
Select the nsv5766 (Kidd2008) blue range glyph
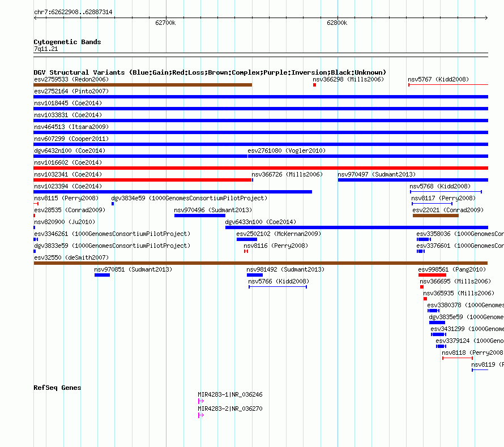(277, 287)
